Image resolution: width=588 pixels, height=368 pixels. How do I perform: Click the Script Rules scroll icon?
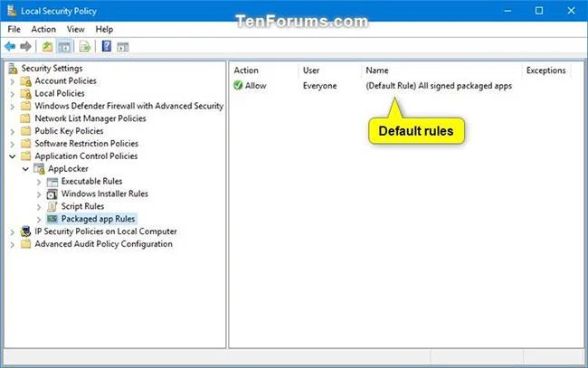(x=52, y=206)
